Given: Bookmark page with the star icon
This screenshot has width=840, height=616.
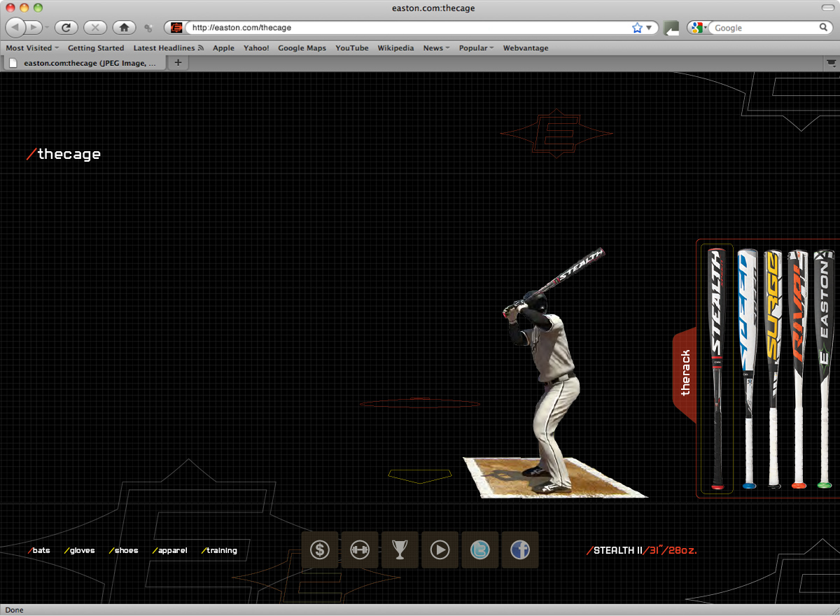Looking at the screenshot, I should pyautogui.click(x=637, y=28).
